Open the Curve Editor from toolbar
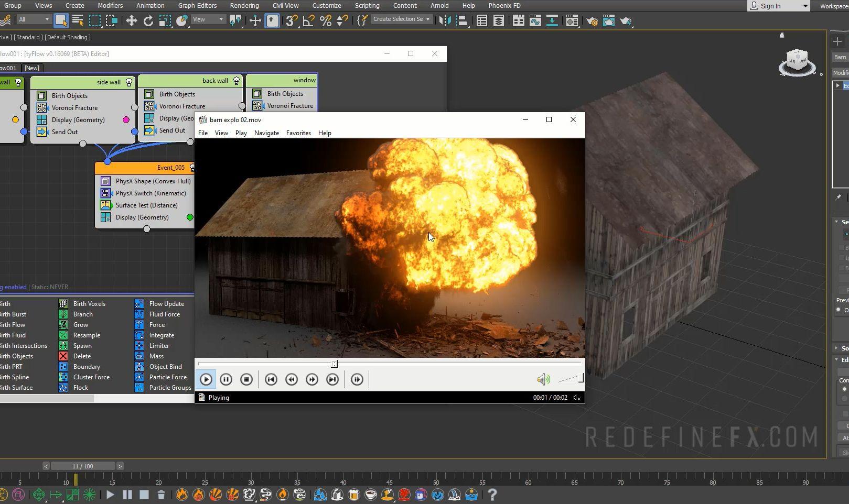 pos(535,20)
